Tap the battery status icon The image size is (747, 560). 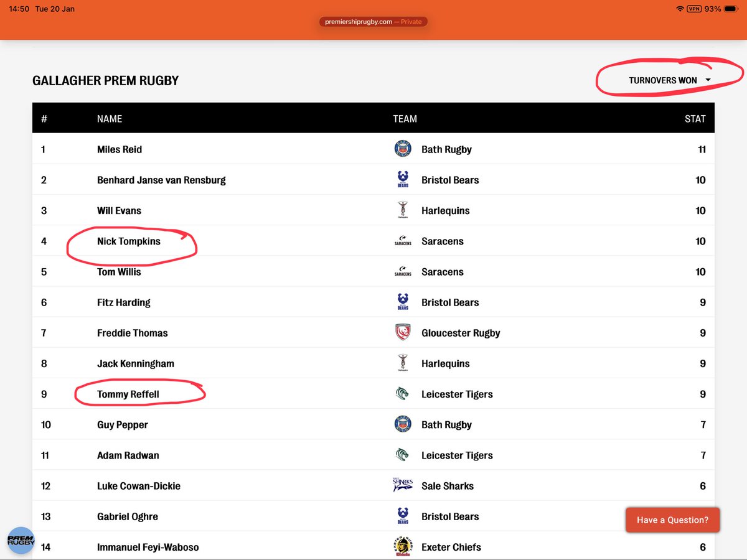coord(730,9)
